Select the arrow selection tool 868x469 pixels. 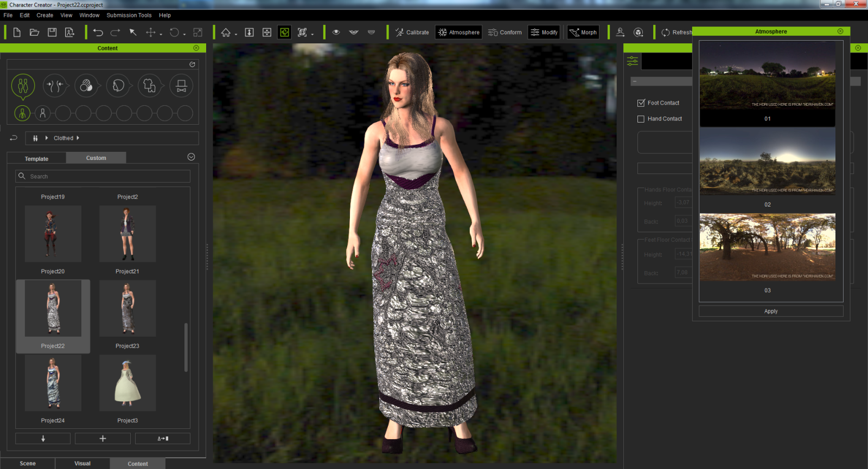[x=133, y=33]
